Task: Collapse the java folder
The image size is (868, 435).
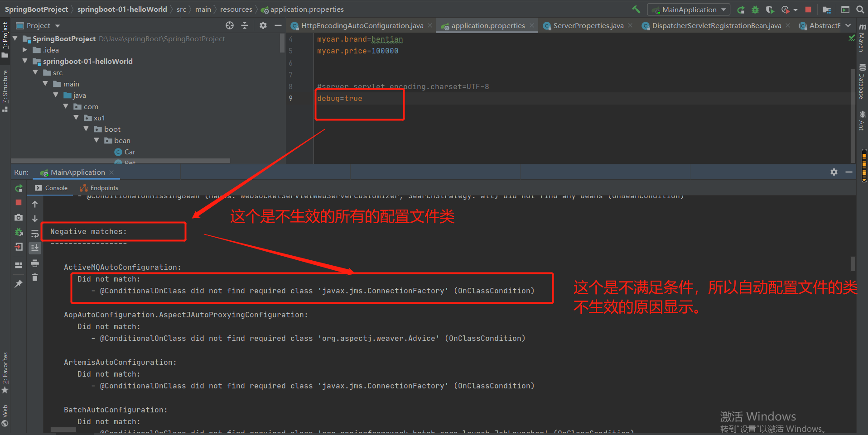Action: click(56, 95)
